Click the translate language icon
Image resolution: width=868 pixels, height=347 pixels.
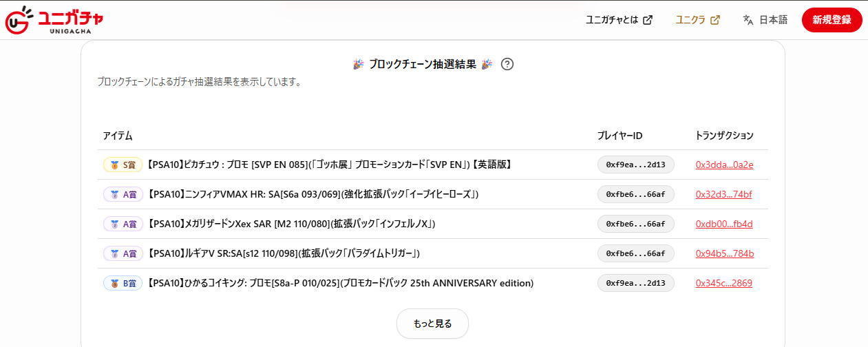tap(748, 20)
